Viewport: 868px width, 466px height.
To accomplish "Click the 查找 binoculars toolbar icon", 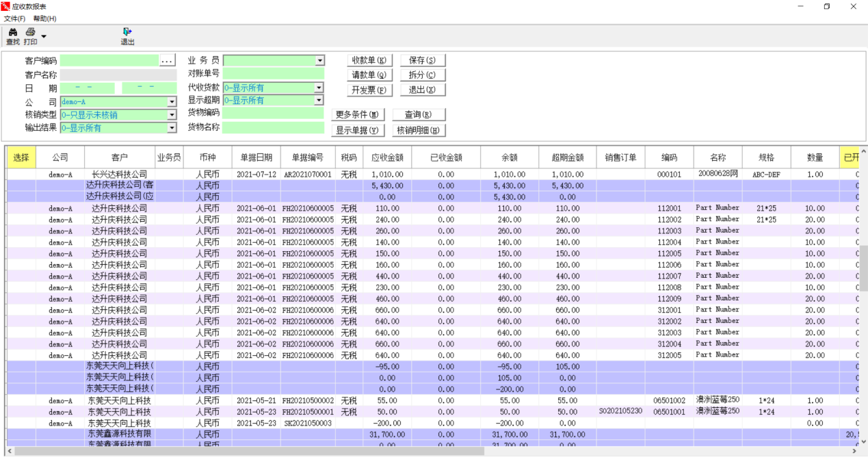I will (x=12, y=31).
